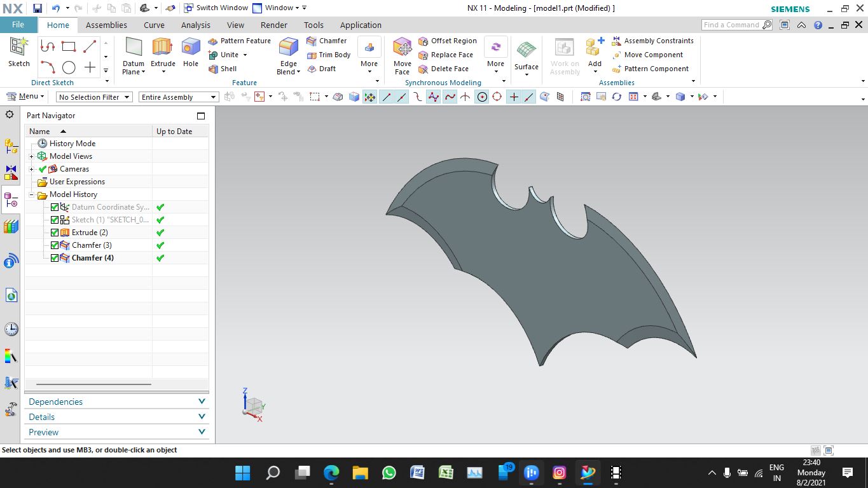Click the Switch Window button

(x=215, y=8)
